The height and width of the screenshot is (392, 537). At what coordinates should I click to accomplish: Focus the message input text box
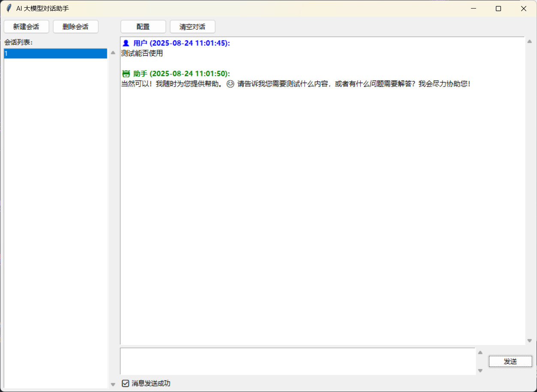pos(298,361)
